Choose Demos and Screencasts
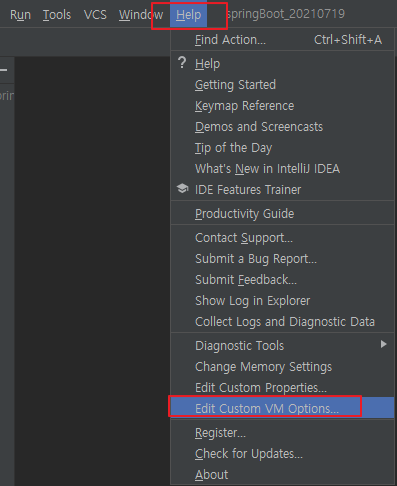 tap(282, 127)
